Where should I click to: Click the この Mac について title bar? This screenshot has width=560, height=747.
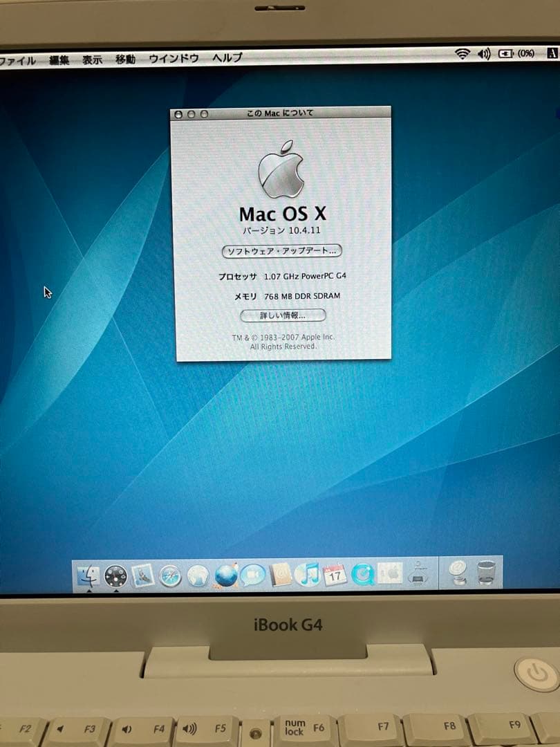click(281, 113)
